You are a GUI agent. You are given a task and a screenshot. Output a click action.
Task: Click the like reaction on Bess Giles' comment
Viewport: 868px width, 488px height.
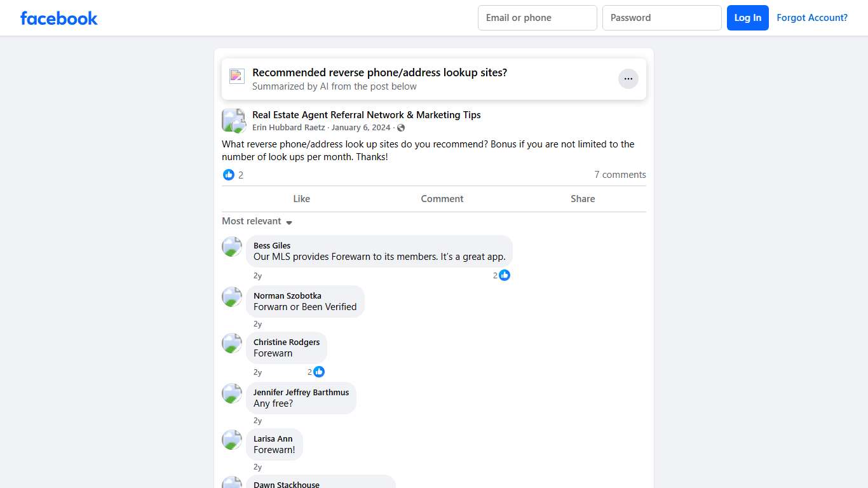pyautogui.click(x=504, y=274)
